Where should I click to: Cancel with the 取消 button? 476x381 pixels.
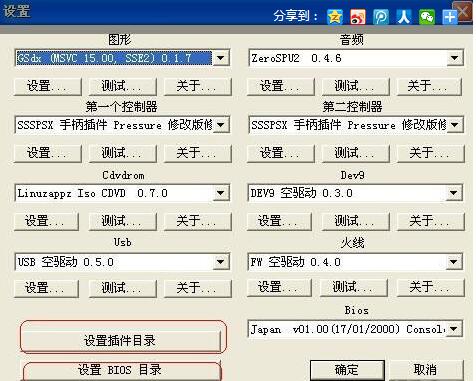click(426, 370)
